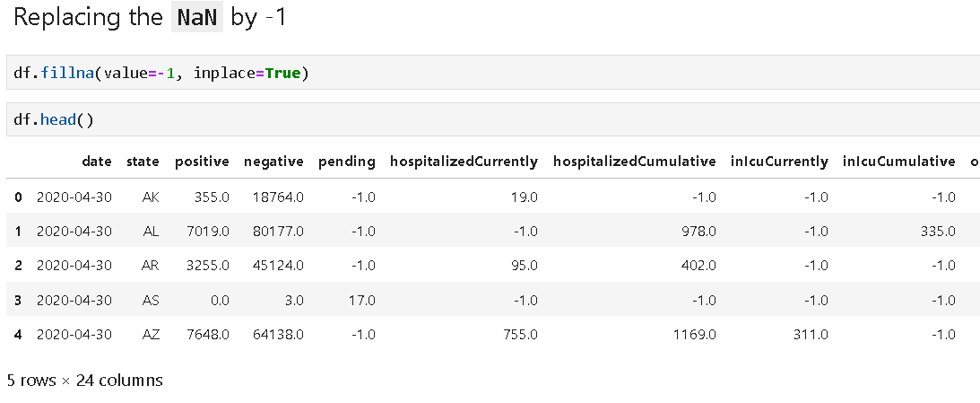The width and height of the screenshot is (980, 403).
Task: Click row index 0 in the table
Action: 18,197
